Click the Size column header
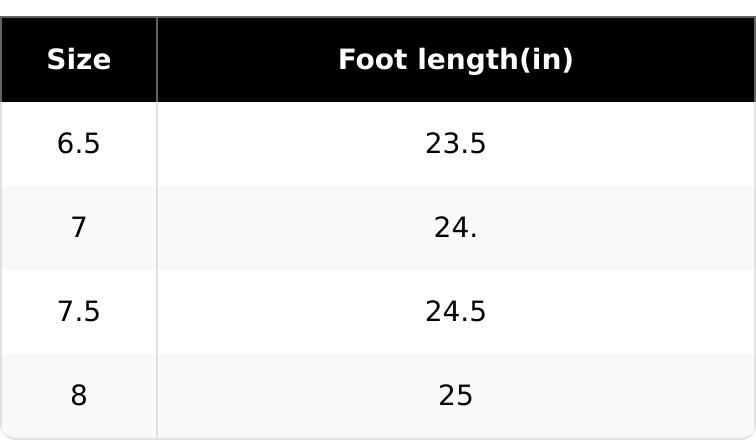 pyautogui.click(x=79, y=60)
